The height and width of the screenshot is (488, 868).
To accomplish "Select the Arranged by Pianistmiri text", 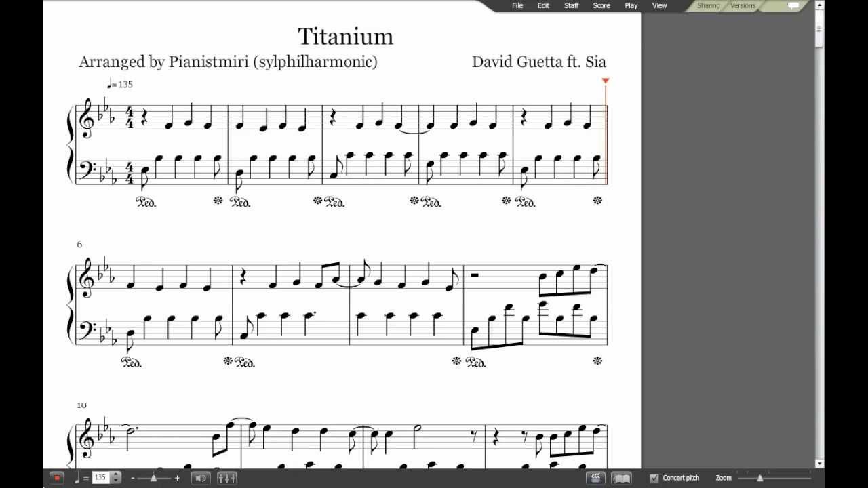I will point(228,62).
